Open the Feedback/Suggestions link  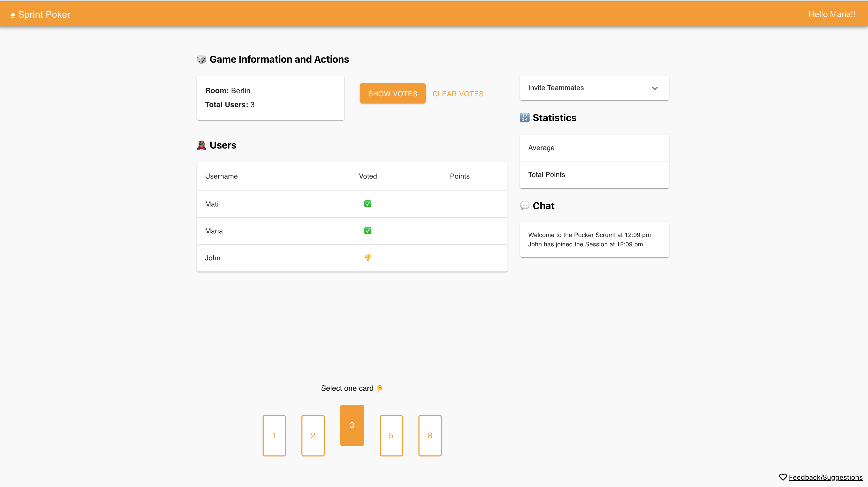825,477
